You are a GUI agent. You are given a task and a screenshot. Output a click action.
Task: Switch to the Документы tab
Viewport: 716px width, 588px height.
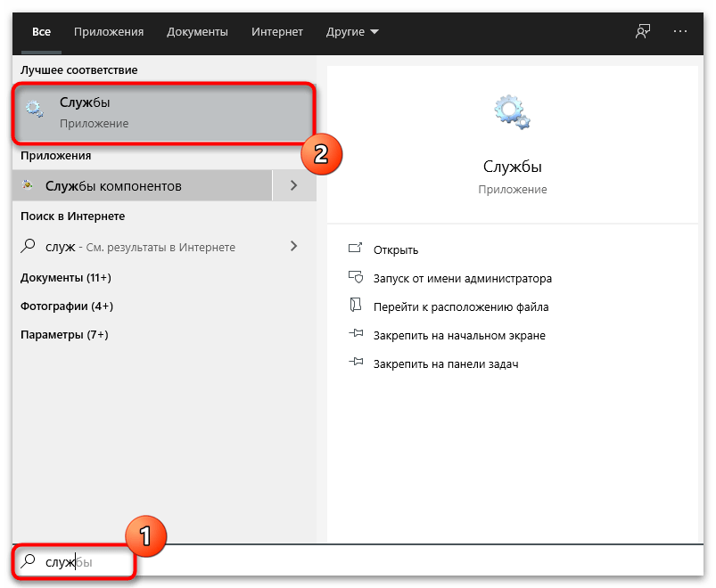(x=197, y=32)
